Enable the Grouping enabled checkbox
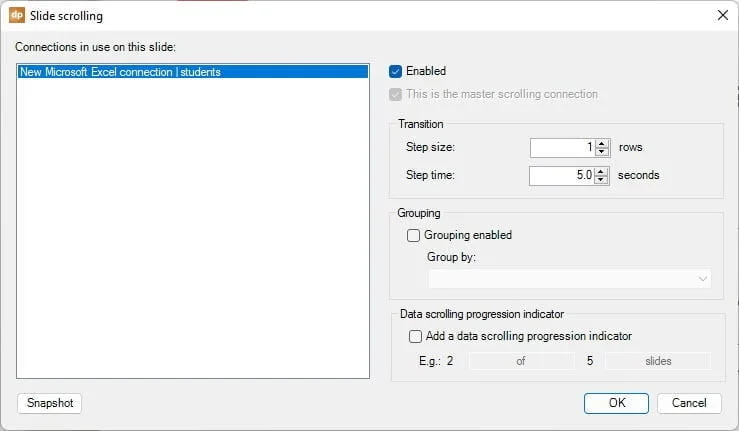Viewport: 739px width, 431px height. pyautogui.click(x=413, y=235)
